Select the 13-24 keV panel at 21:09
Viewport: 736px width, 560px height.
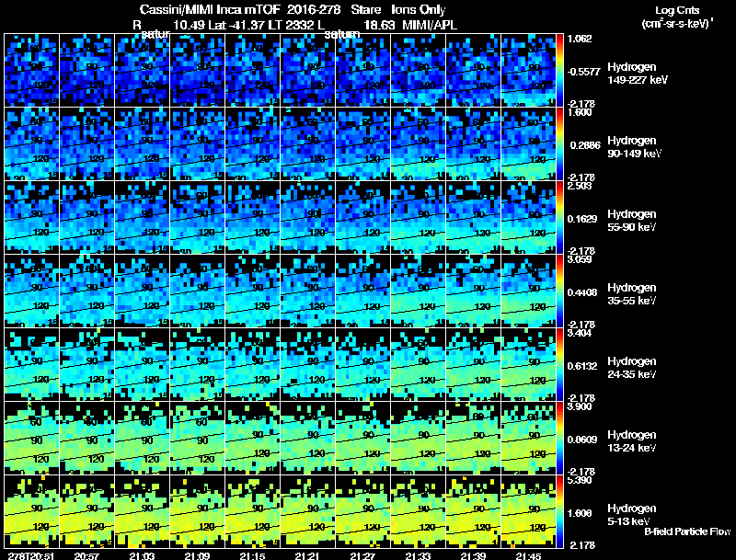pos(197,438)
